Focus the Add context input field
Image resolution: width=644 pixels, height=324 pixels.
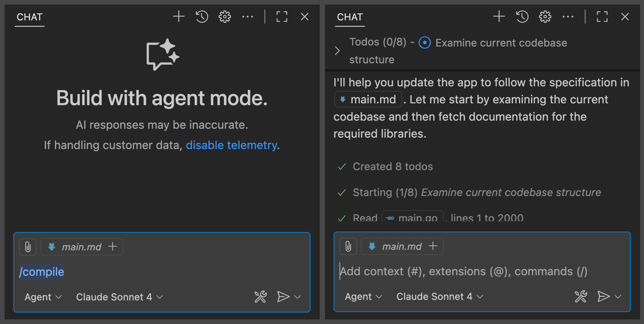pos(460,271)
